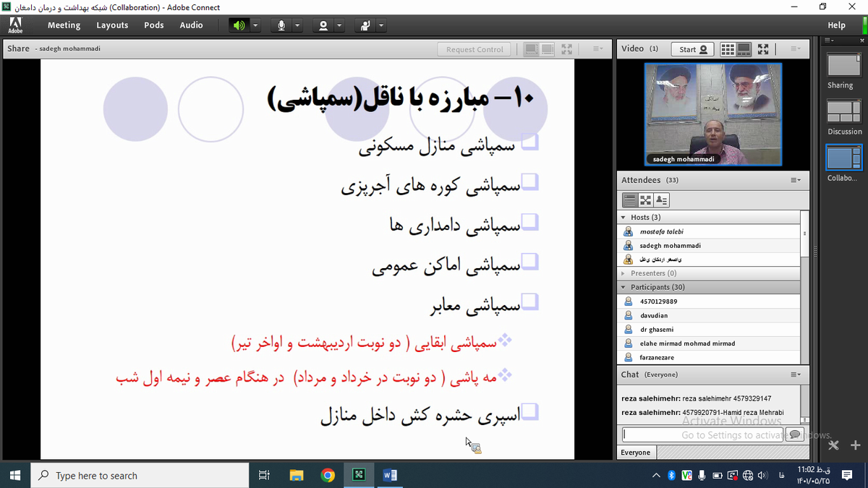
Task: Open File Explorer from the taskbar
Action: 297,475
